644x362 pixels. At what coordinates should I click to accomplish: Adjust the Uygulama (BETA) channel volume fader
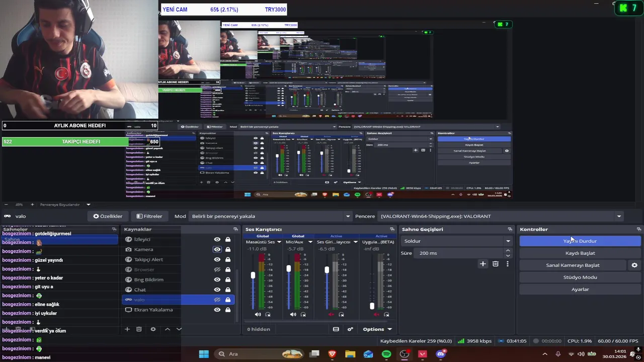click(372, 306)
